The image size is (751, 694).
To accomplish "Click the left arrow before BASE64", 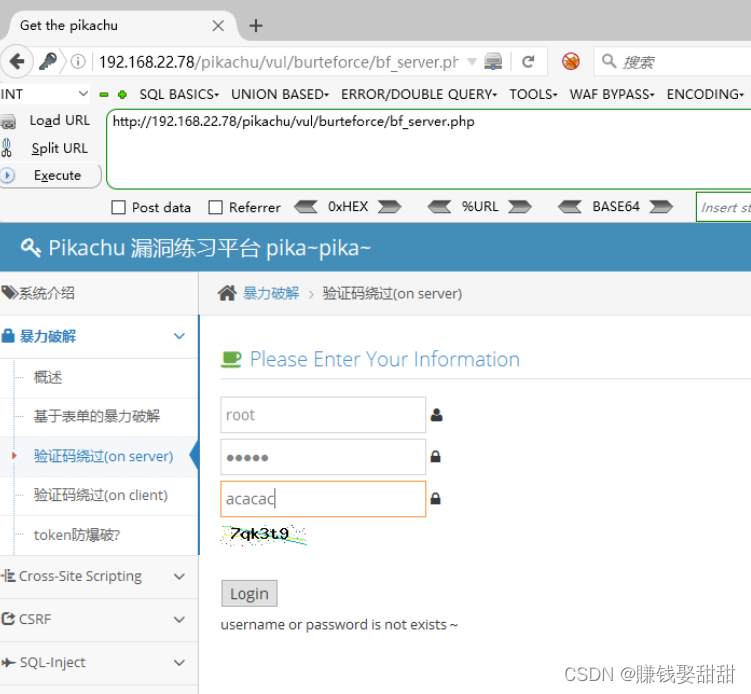I will 570,207.
